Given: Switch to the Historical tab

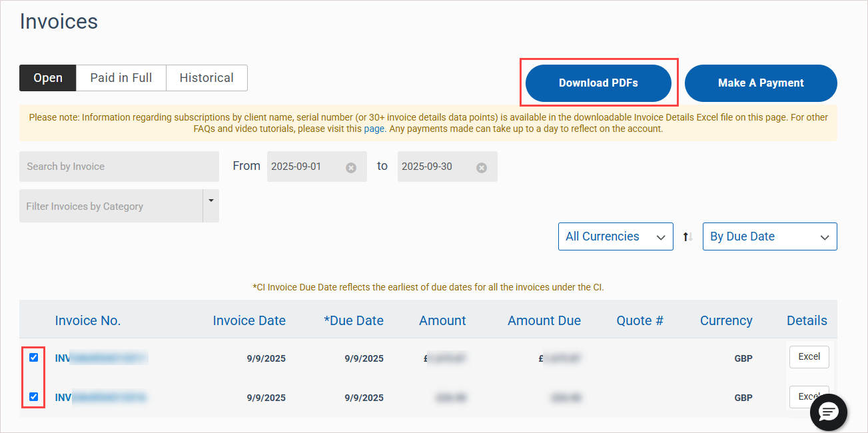Looking at the screenshot, I should pos(207,78).
